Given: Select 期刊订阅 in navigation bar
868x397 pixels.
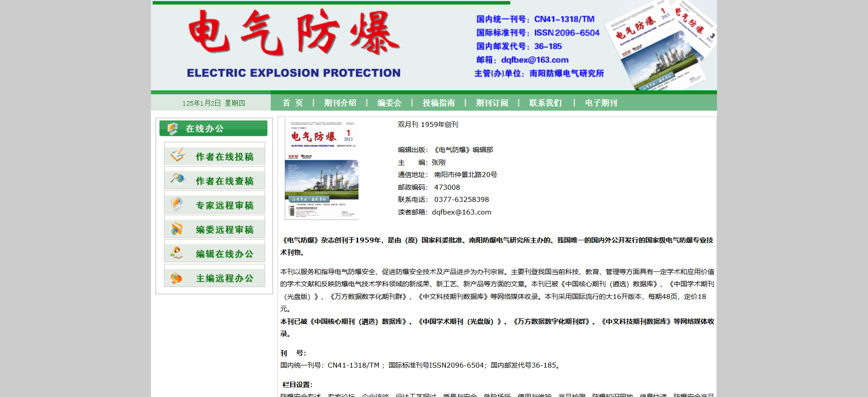Looking at the screenshot, I should [492, 103].
